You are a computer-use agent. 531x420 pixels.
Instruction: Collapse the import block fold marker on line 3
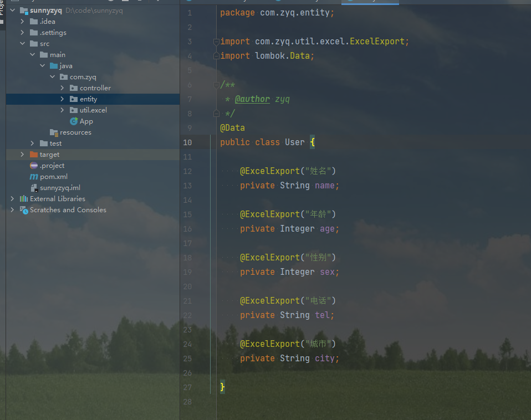point(216,42)
